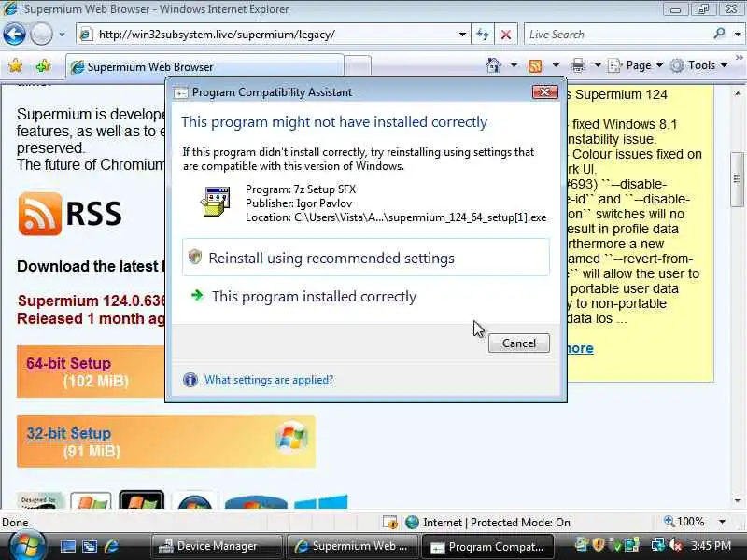
Task: Expand the Print options dropdown arrow
Action: [x=598, y=65]
